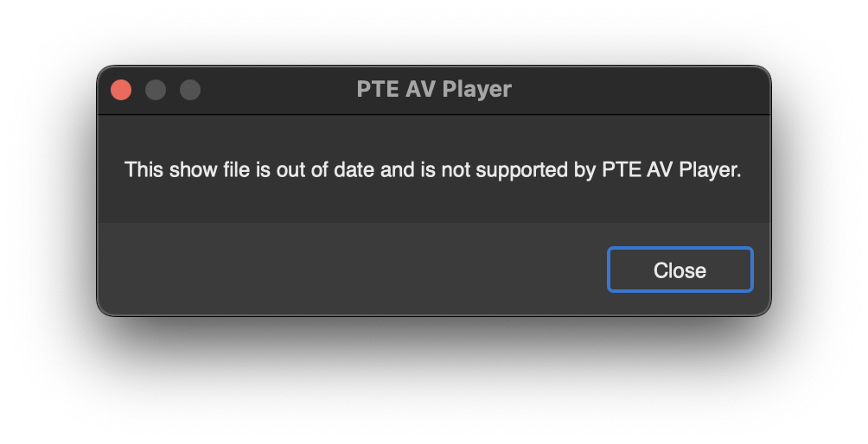Viewport: 868px width, 444px height.
Task: Select the middle gray title bar circle
Action: (x=156, y=90)
